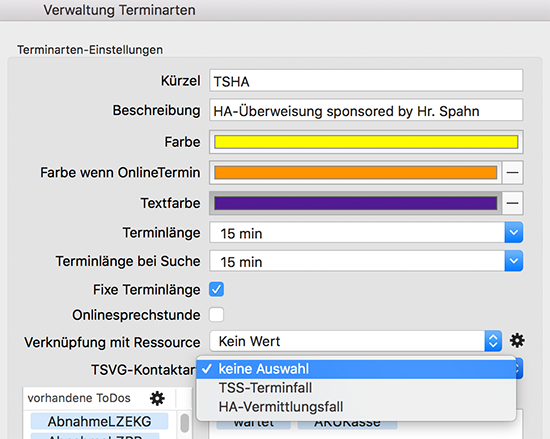The height and width of the screenshot is (439, 550).
Task: Click into the Beschreibung text field
Action: click(366, 110)
